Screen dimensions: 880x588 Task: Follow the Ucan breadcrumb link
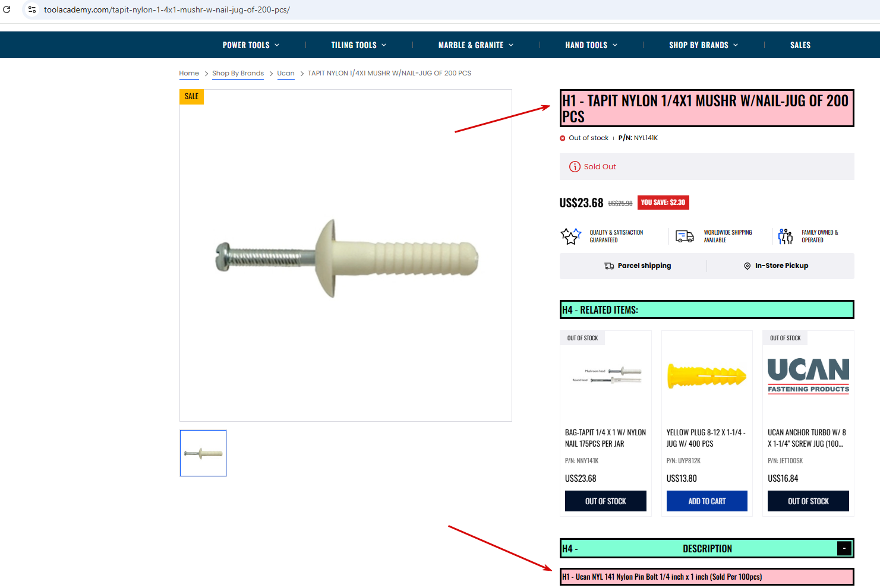click(286, 73)
